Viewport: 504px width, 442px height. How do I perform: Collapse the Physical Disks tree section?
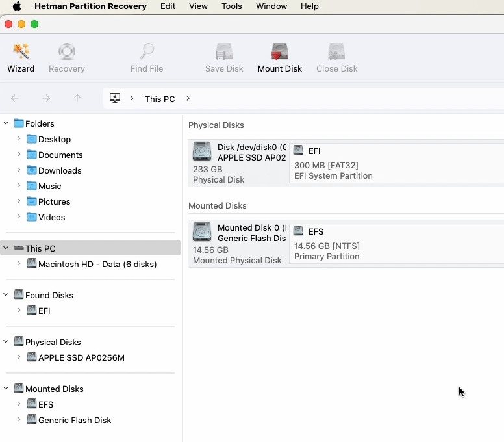pyautogui.click(x=6, y=342)
